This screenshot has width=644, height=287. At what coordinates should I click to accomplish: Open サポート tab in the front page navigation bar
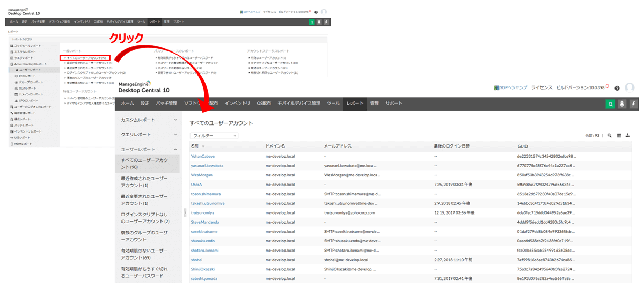[393, 104]
